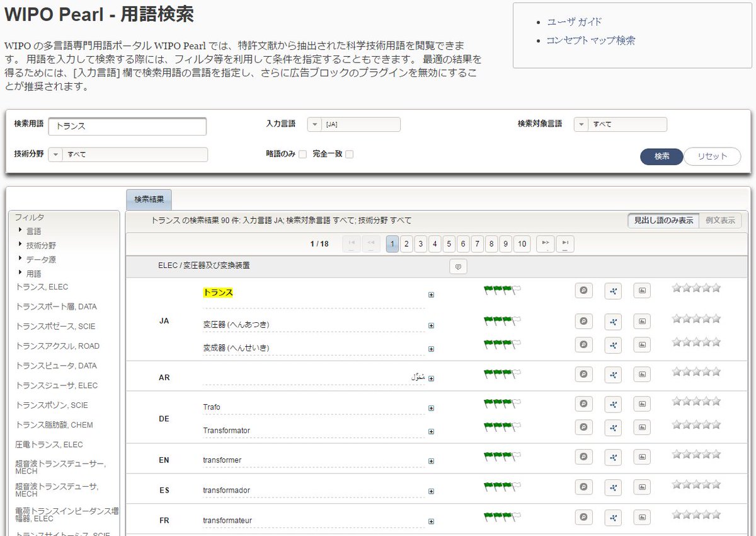Click image icon in the AR row
This screenshot has height=536, width=756.
tap(642, 375)
